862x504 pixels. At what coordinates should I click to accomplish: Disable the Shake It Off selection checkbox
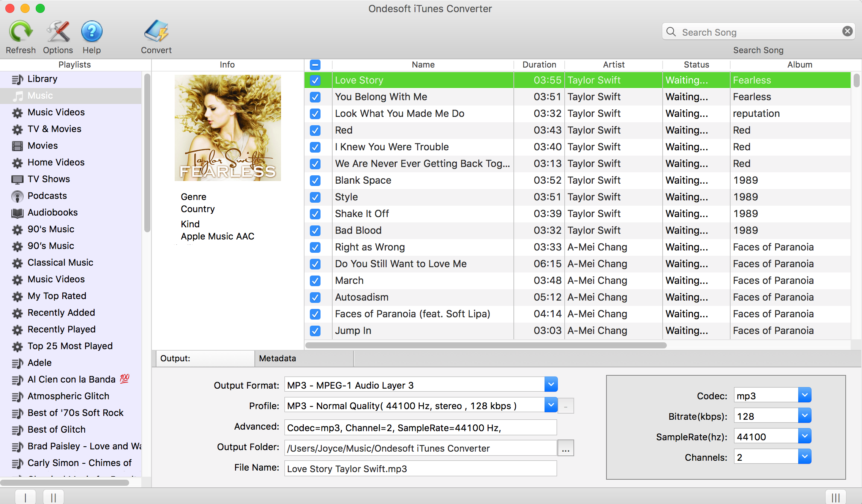click(314, 214)
